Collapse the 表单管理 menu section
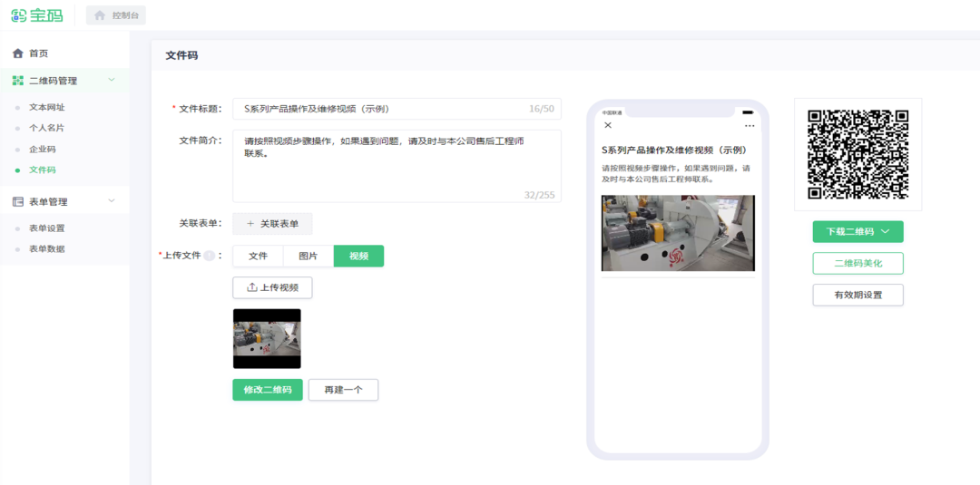Image resolution: width=980 pixels, height=485 pixels. pyautogui.click(x=112, y=201)
